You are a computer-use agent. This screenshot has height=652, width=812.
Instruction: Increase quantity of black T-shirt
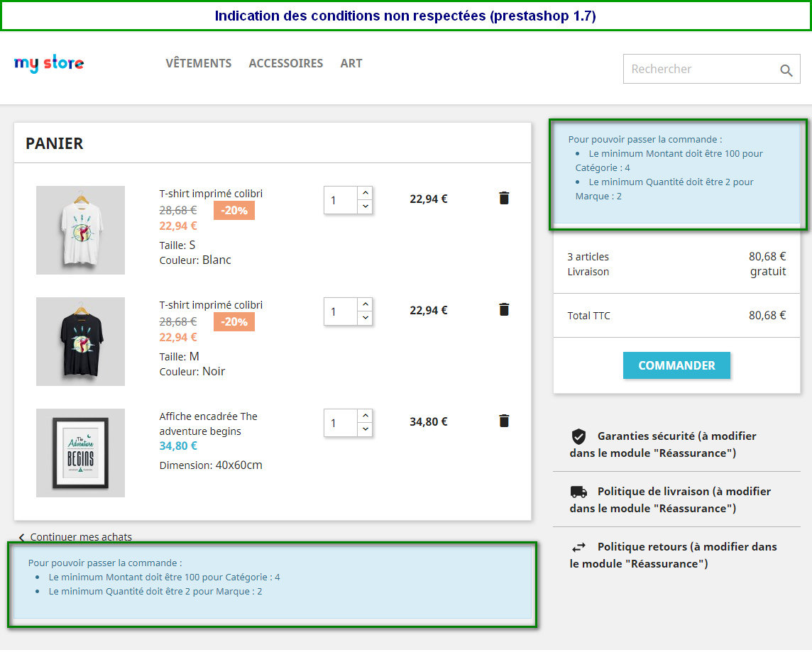point(365,304)
